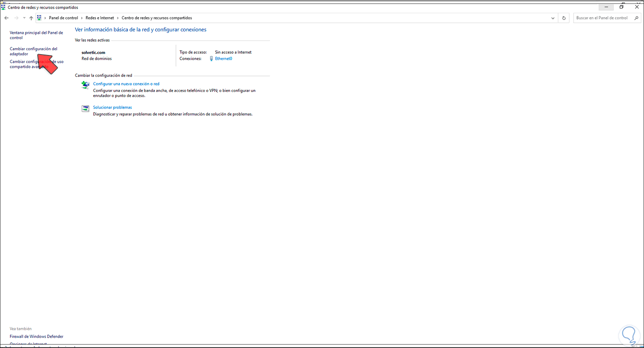Click 'Configurar una nueva conexión o red'
Screen dimensions: 644x348
coord(126,84)
